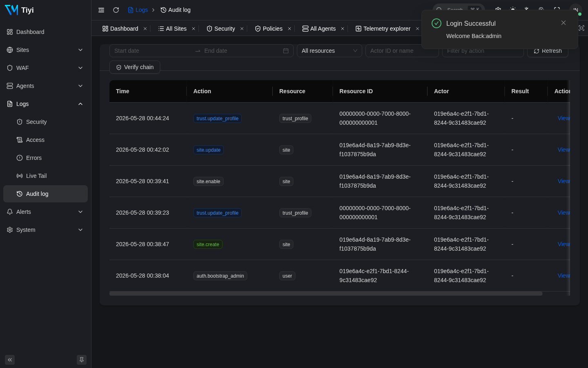Close the All Agents tab
Screen dimensions: 588x368
(343, 29)
